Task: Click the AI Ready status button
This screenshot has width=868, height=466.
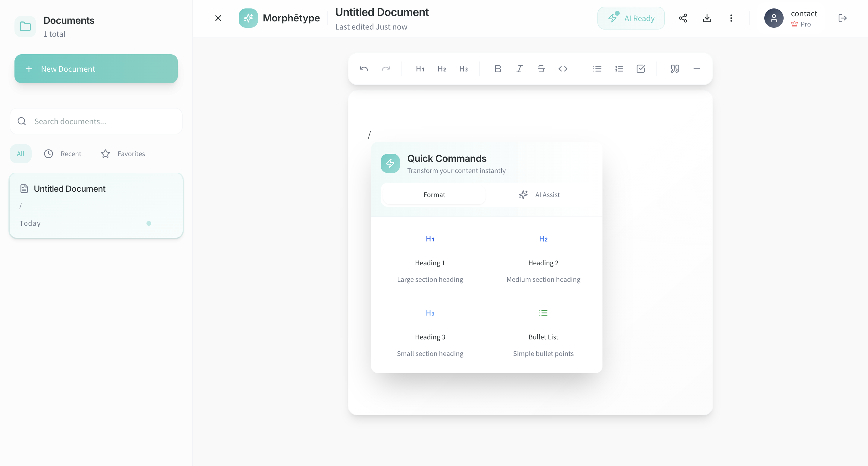Action: coord(631,18)
